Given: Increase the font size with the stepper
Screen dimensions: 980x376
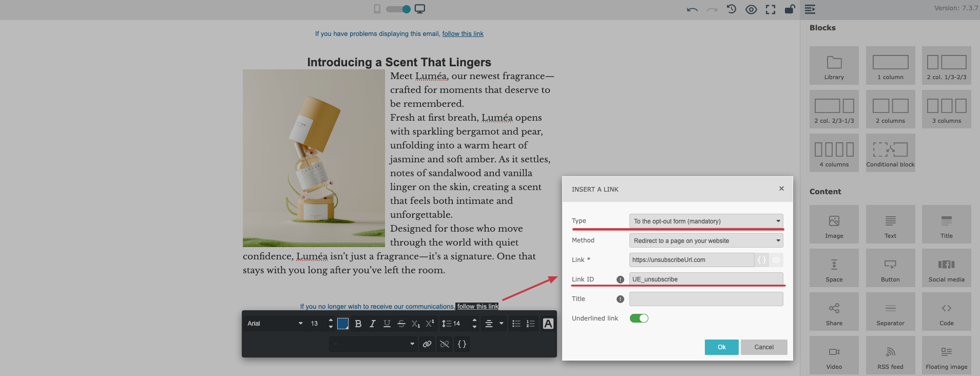Looking at the screenshot, I should click(331, 321).
